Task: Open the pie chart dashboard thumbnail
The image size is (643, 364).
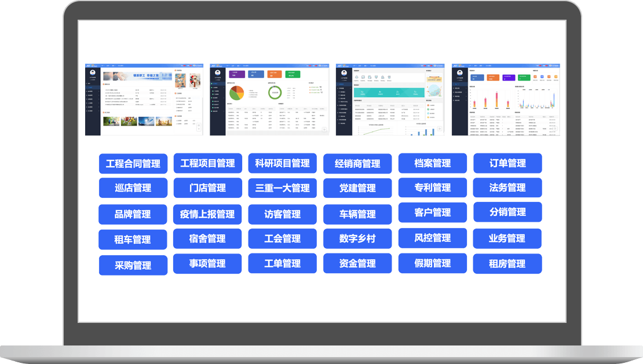Action: [x=269, y=100]
